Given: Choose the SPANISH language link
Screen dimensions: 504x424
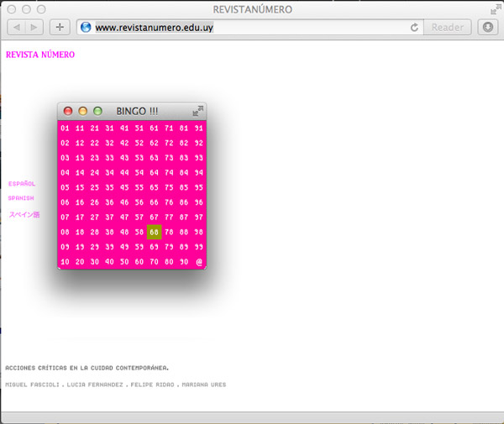Looking at the screenshot, I should click(21, 198).
